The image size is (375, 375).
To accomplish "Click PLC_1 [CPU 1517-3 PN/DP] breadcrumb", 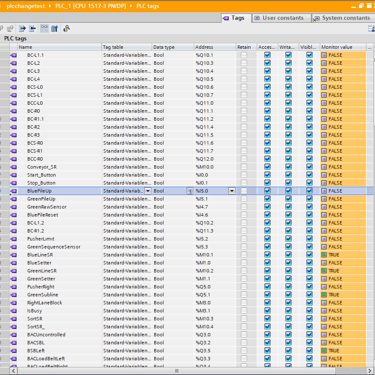I will pyautogui.click(x=91, y=6).
